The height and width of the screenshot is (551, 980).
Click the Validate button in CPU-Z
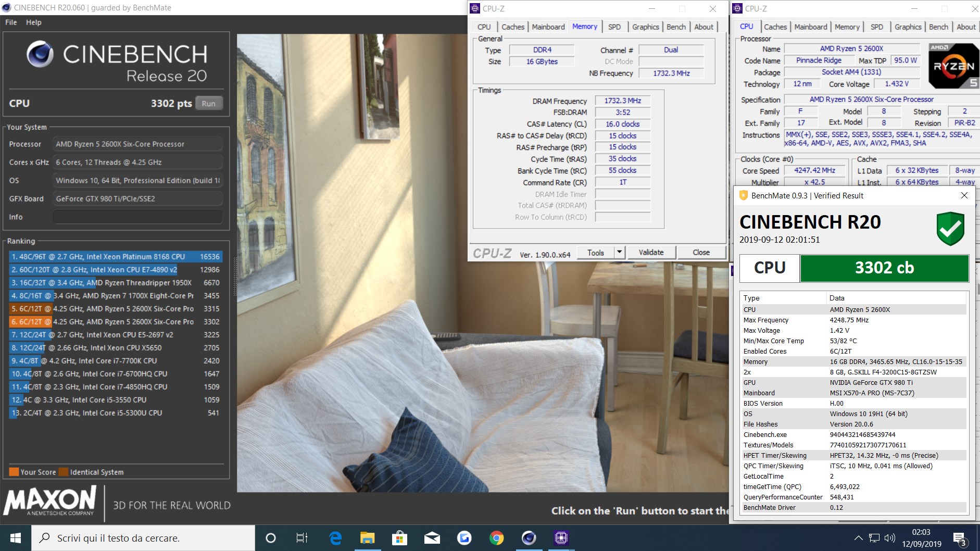click(x=651, y=253)
